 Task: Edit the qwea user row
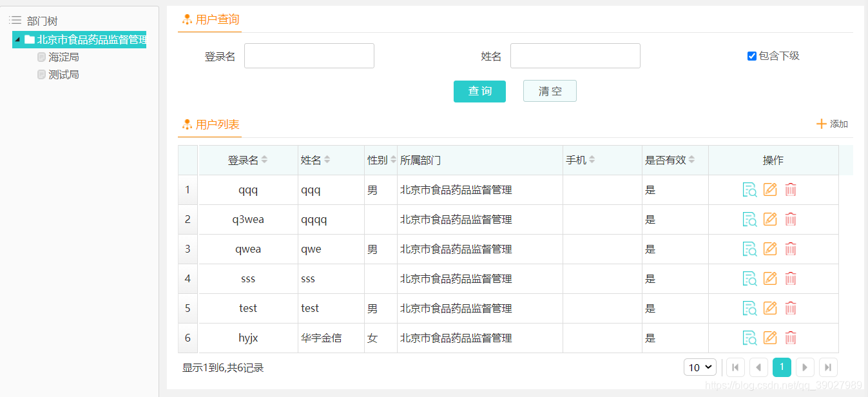(x=770, y=249)
